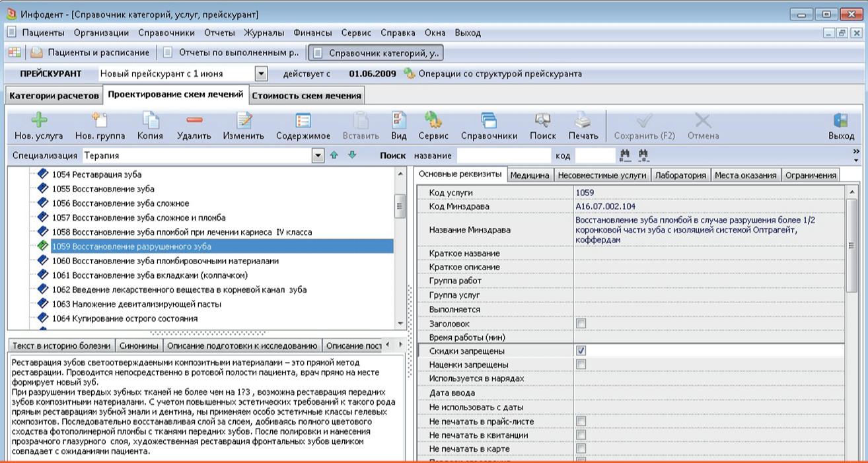Click the properties panel vertical scrollbar thumb

pos(852,246)
